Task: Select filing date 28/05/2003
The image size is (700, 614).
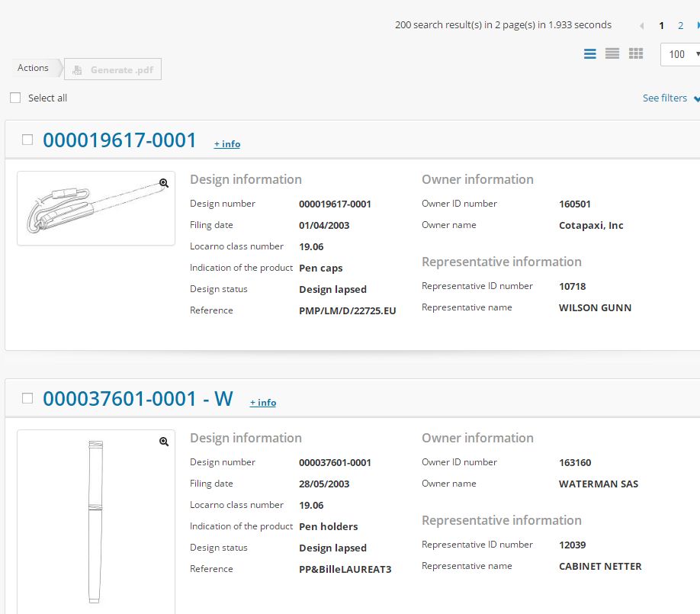Action: tap(324, 484)
